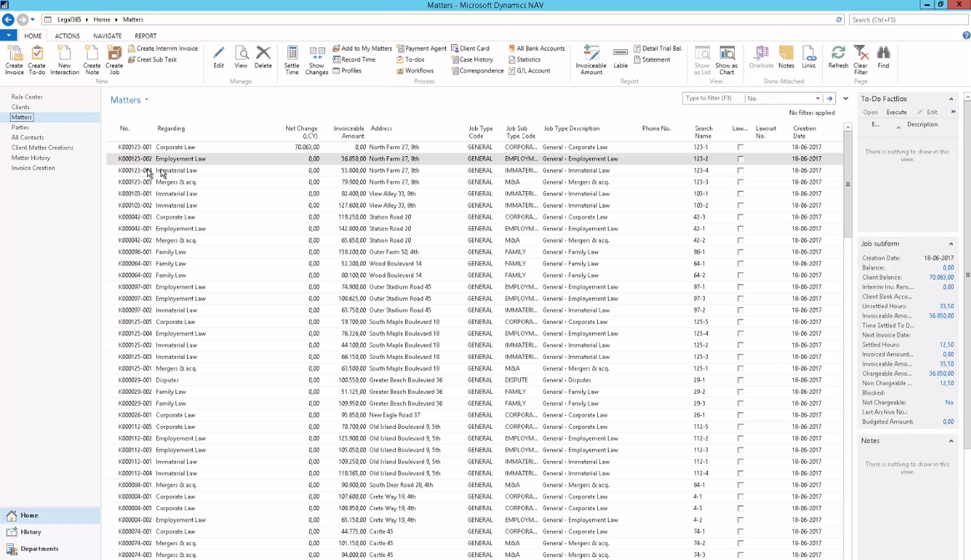Switch to the REPORT ribbon tab

(x=146, y=36)
